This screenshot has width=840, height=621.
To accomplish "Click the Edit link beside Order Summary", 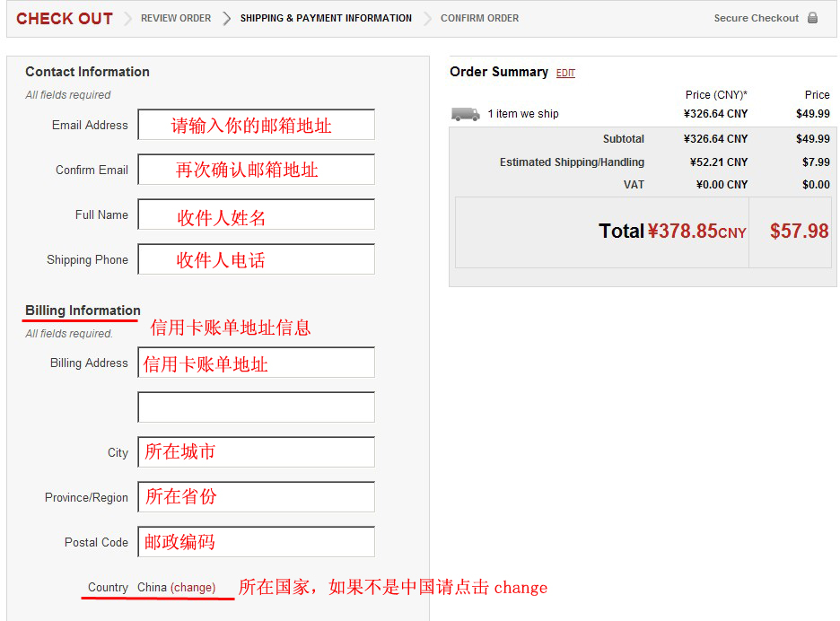I will (565, 74).
